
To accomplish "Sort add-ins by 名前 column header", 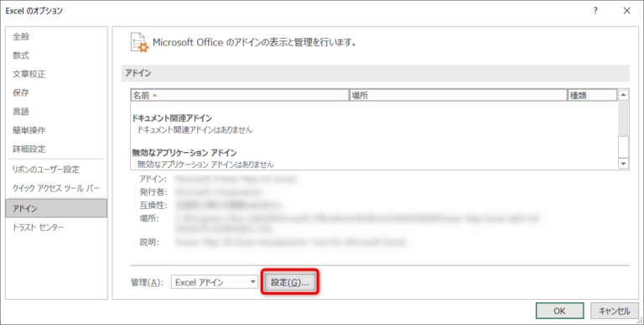I will 240,96.
